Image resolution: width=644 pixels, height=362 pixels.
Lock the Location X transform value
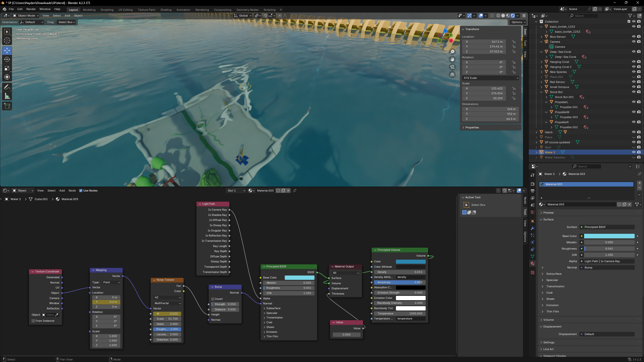pos(514,42)
